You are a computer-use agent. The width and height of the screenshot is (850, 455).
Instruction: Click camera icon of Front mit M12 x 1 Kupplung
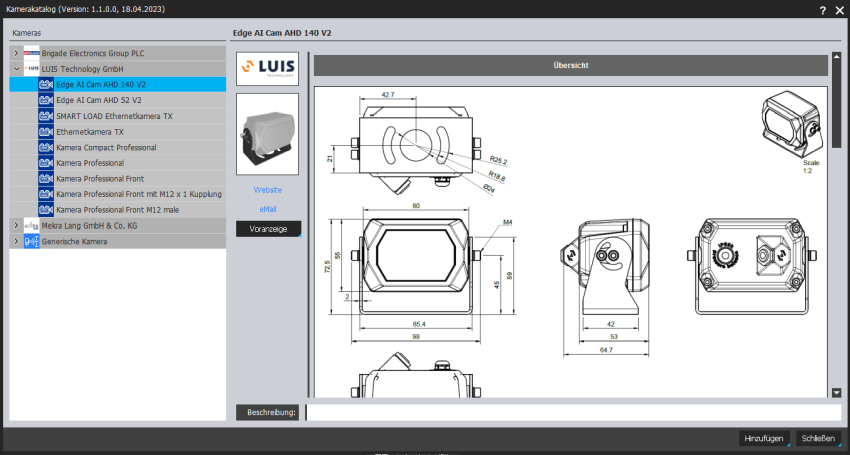46,194
